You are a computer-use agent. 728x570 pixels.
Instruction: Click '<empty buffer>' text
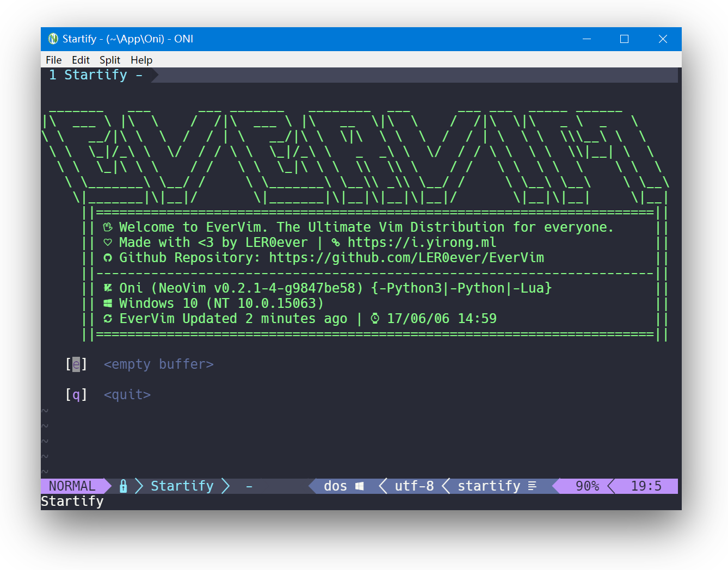[158, 364]
